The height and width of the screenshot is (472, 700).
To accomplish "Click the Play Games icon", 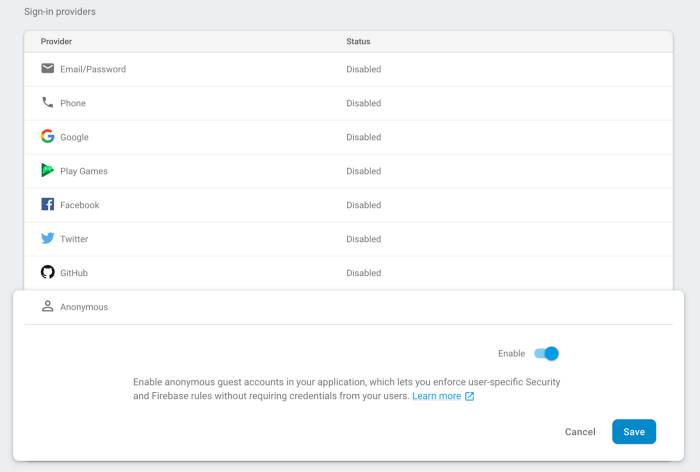I will click(x=47, y=170).
